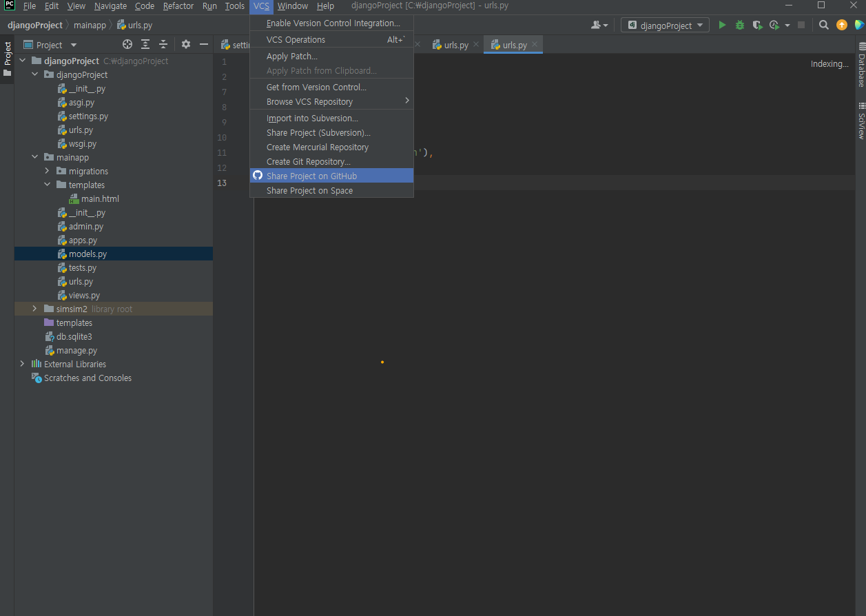Image resolution: width=866 pixels, height=616 pixels.
Task: Open the Code With Me user icon
Action: click(x=596, y=25)
